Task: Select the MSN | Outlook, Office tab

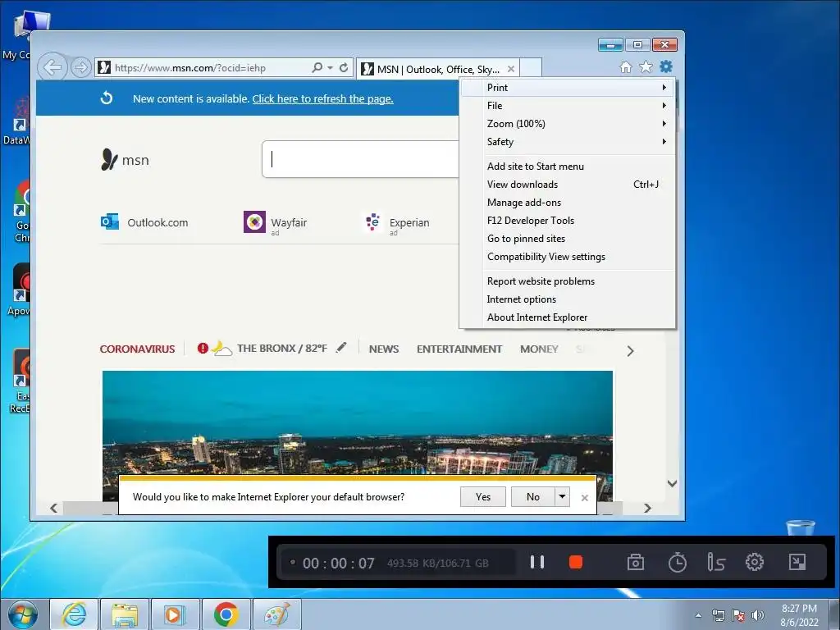Action: pyautogui.click(x=438, y=69)
